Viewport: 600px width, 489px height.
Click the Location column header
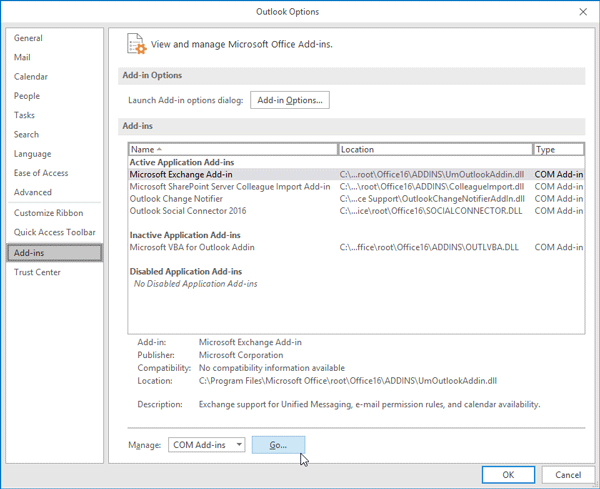435,149
